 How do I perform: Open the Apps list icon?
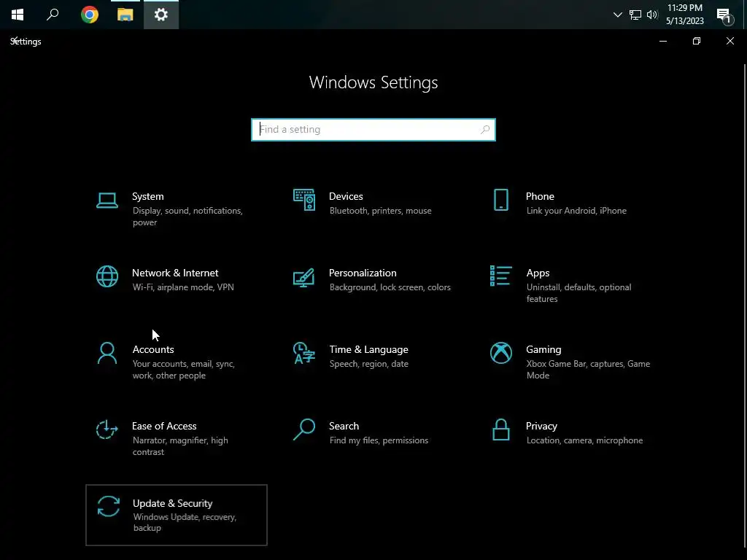pyautogui.click(x=500, y=276)
